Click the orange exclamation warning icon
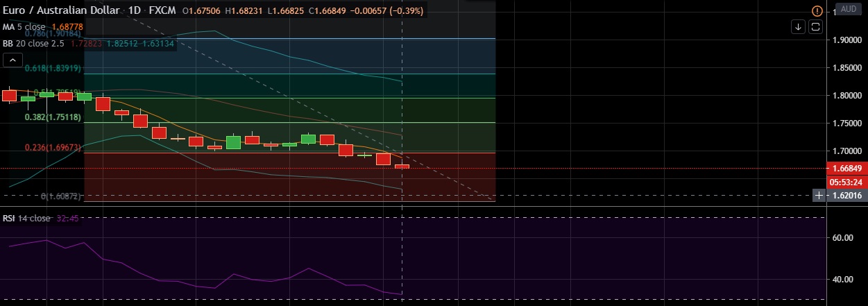This screenshot has width=868, height=306. point(819,11)
